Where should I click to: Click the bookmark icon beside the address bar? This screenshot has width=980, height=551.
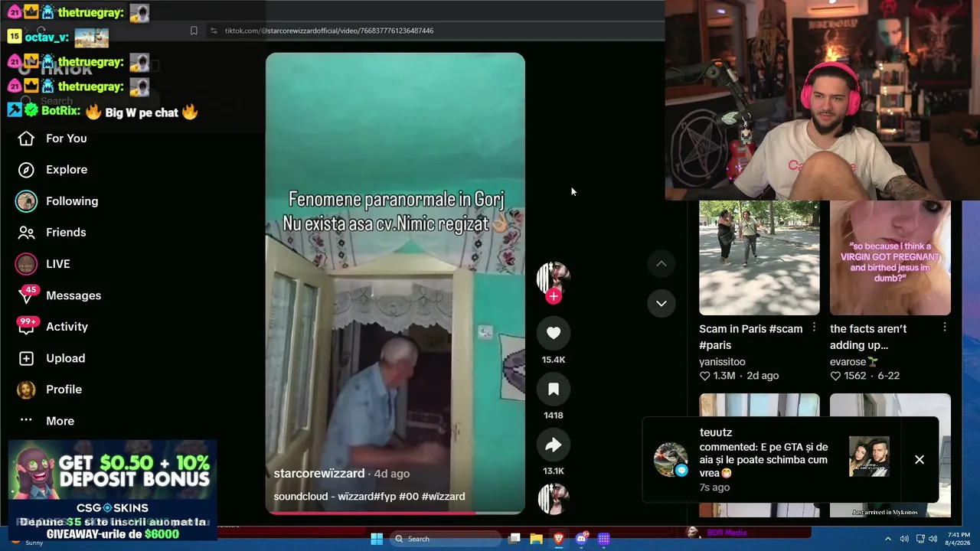194,31
